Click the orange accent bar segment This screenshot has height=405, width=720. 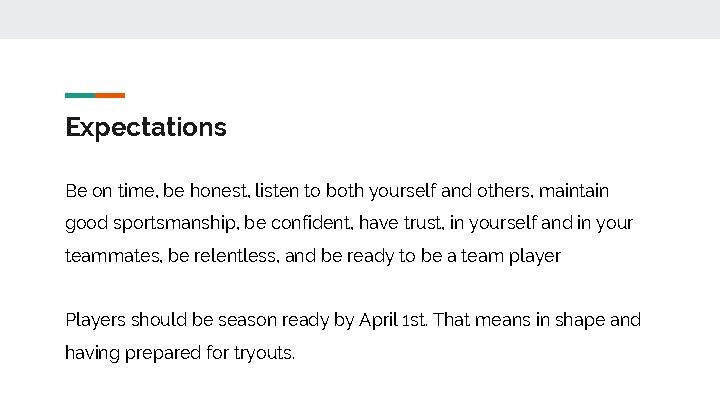coord(110,96)
